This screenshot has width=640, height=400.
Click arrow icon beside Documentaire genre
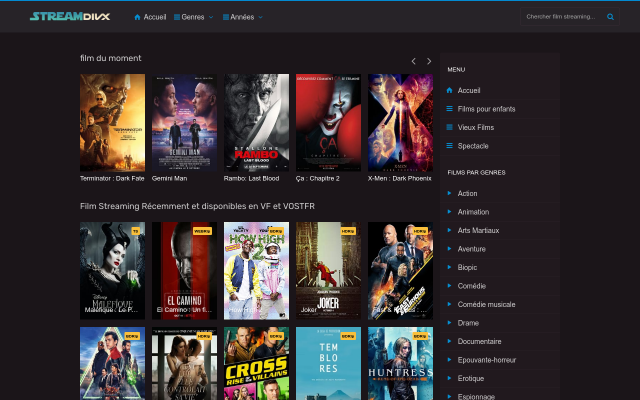pos(449,341)
